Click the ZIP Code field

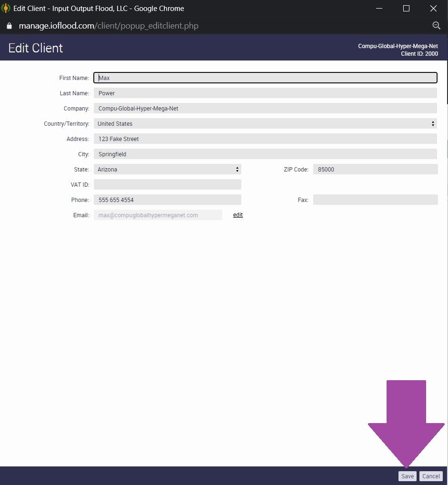(375, 170)
